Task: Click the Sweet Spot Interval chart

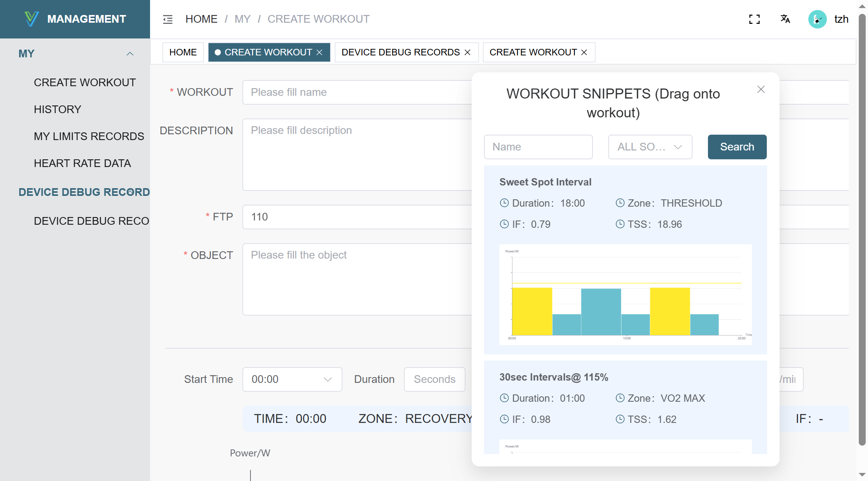Action: (625, 294)
